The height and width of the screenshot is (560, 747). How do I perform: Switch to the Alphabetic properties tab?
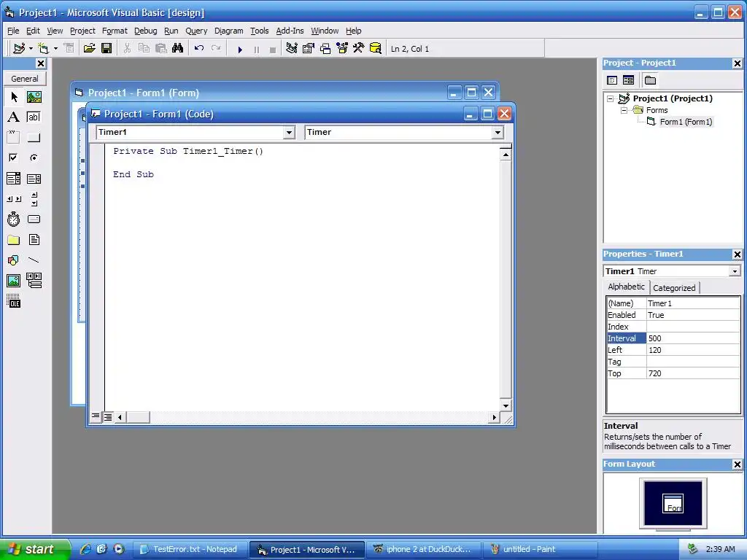click(626, 287)
